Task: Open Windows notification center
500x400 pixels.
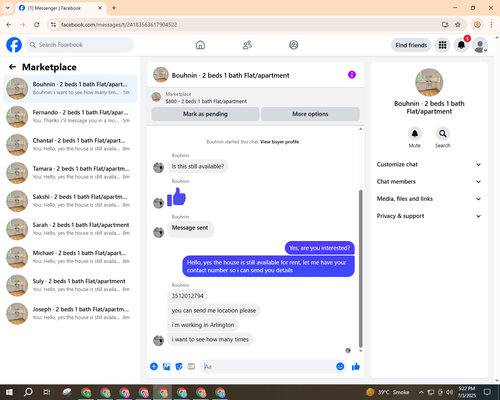Action: click(487, 392)
